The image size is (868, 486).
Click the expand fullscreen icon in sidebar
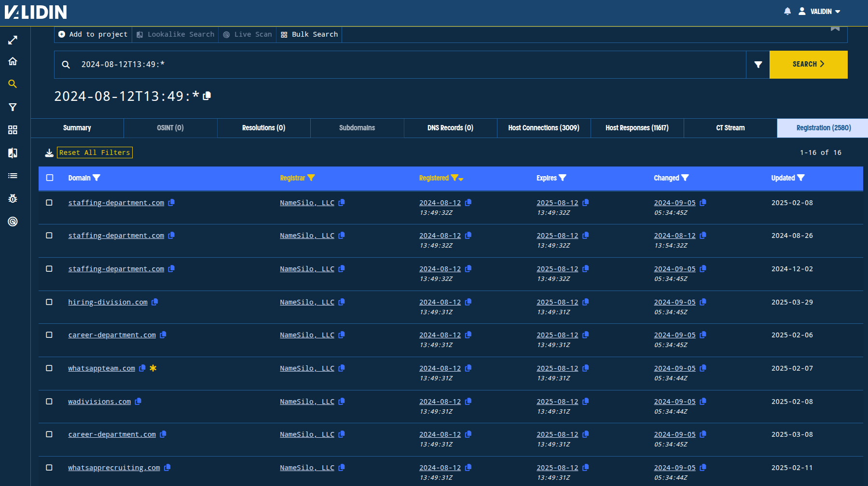click(13, 40)
